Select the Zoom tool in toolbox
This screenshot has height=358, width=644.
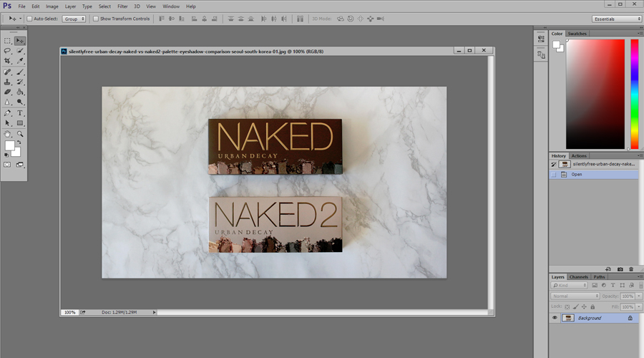pos(20,133)
